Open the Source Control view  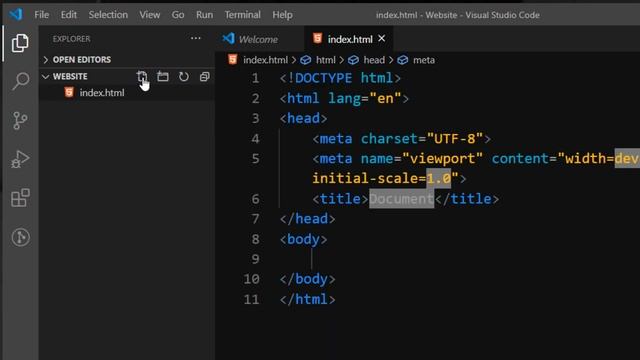click(20, 120)
